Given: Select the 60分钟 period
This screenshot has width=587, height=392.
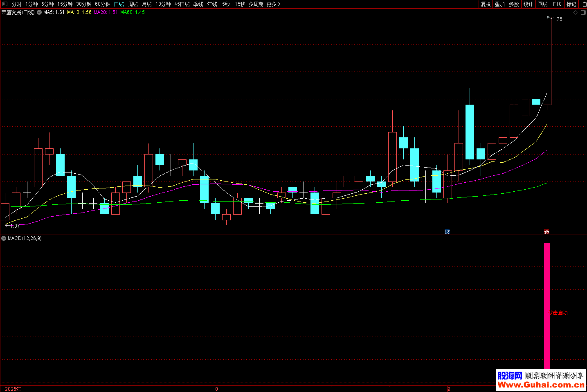Looking at the screenshot, I should (103, 4).
